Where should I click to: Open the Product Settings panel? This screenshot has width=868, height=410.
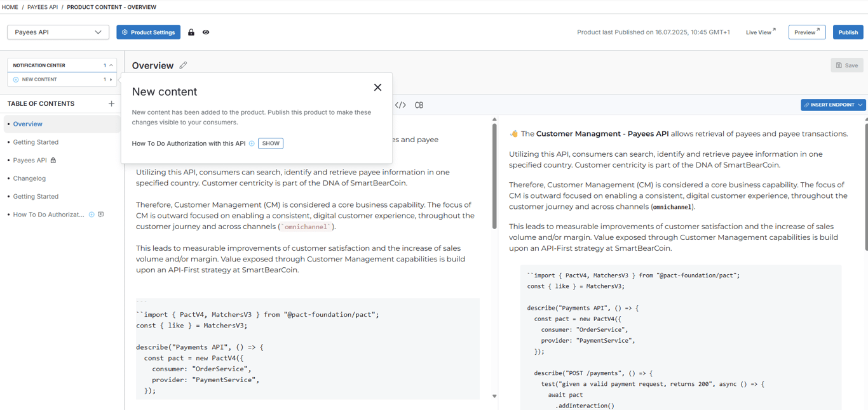148,32
